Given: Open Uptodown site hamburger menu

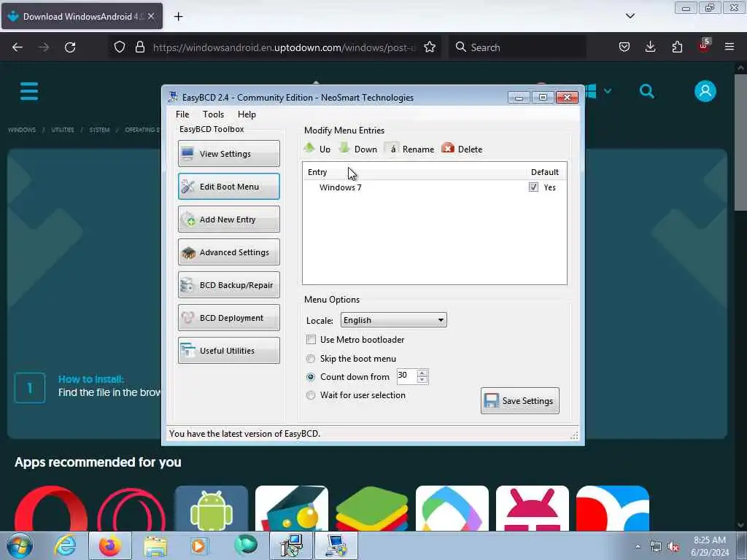Looking at the screenshot, I should point(29,91).
